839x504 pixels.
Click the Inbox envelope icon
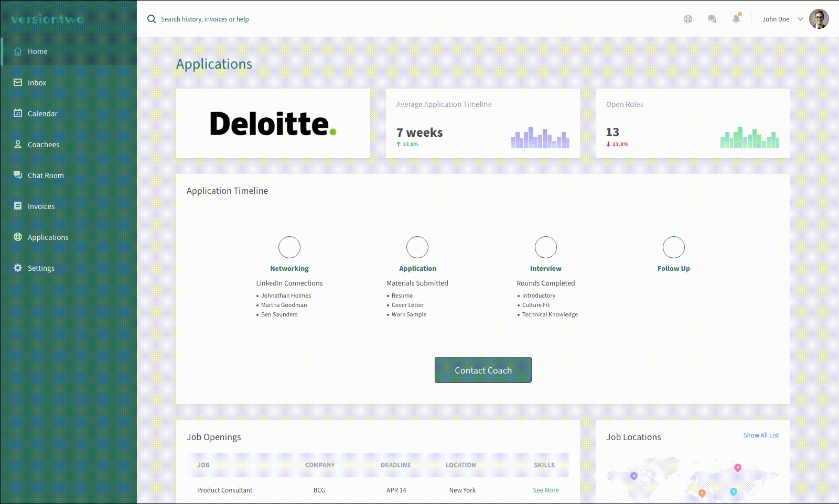[18, 82]
